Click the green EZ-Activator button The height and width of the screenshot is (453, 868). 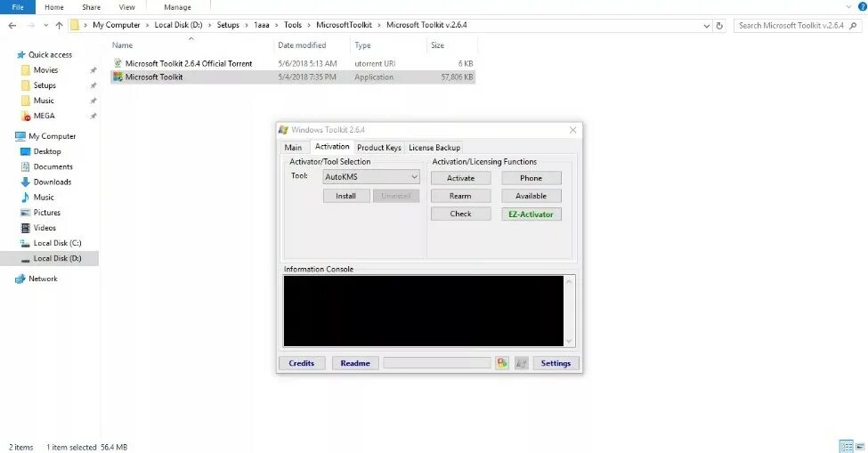click(x=531, y=214)
